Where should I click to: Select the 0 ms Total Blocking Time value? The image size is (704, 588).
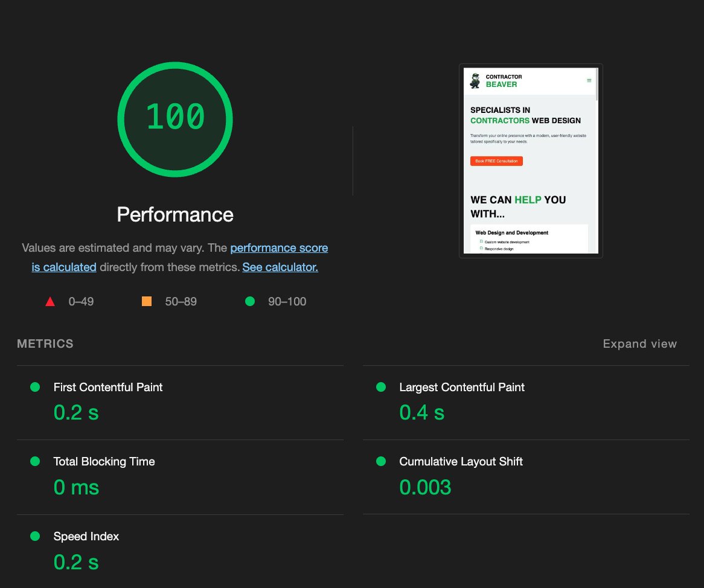tap(76, 487)
